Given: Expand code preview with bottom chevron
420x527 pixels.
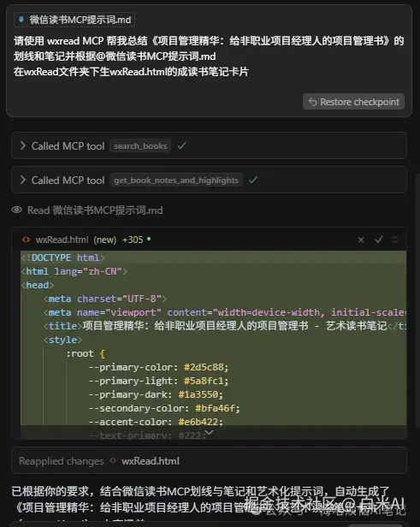Looking at the screenshot, I should (x=209, y=432).
